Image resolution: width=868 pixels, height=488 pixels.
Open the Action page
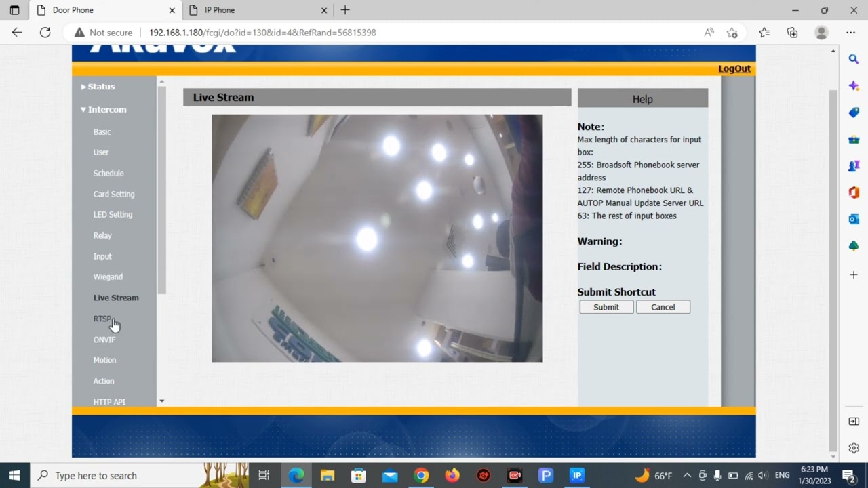(x=104, y=382)
